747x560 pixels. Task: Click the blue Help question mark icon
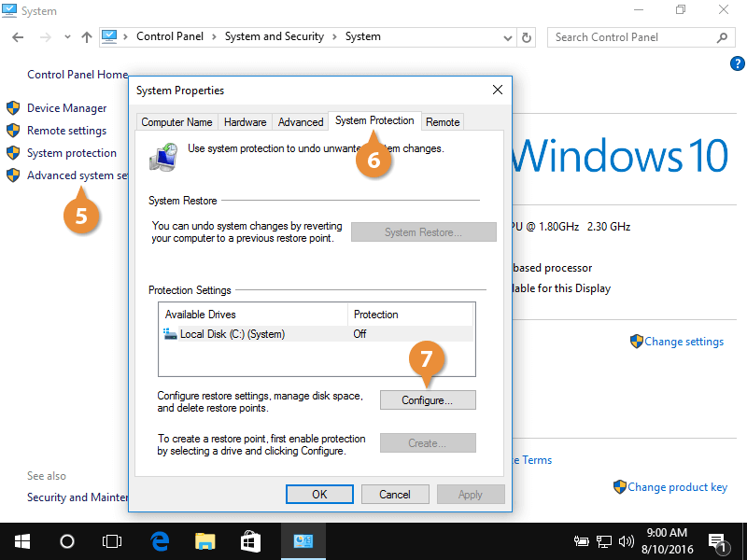737,63
